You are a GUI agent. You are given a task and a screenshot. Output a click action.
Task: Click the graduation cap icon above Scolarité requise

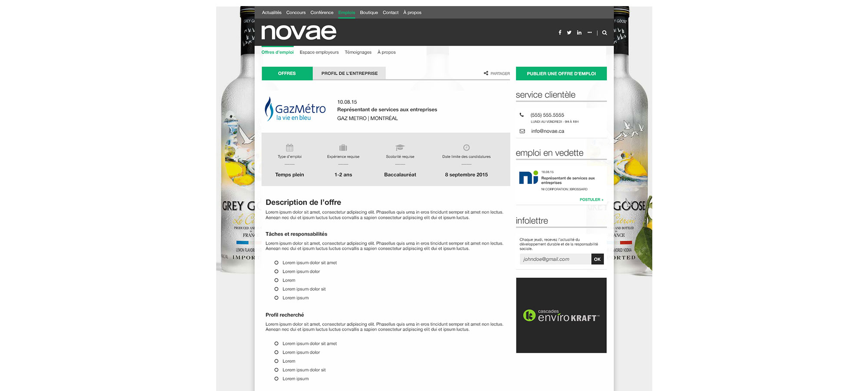[400, 148]
